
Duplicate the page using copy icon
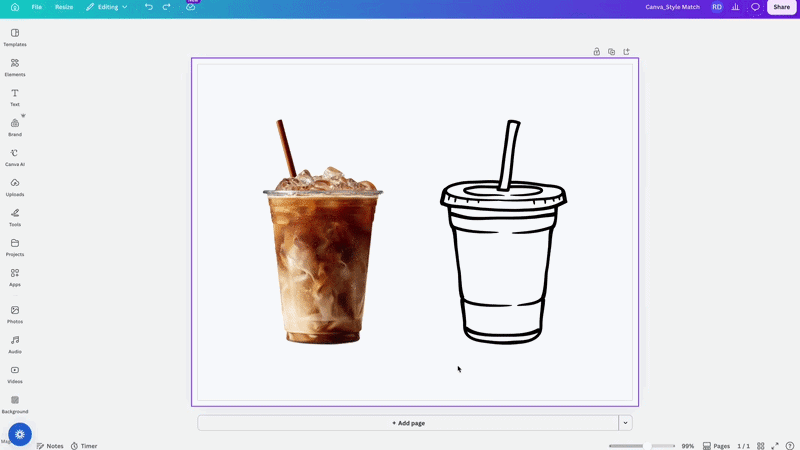coord(611,52)
